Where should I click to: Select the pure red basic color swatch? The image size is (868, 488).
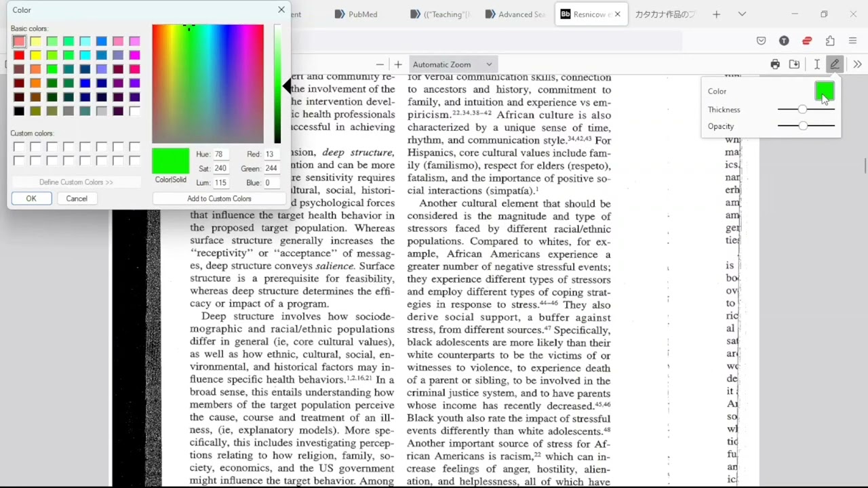tap(19, 55)
